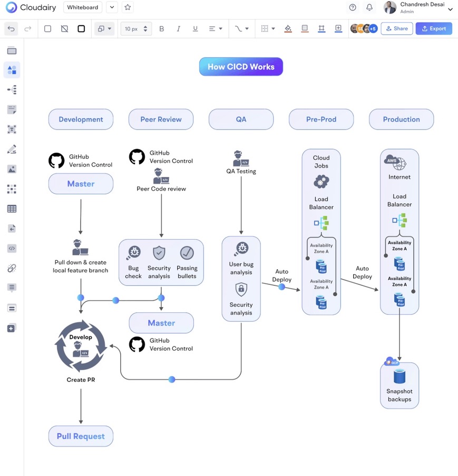
Task: Click the AWS Internet globe icon
Action: [x=395, y=163]
